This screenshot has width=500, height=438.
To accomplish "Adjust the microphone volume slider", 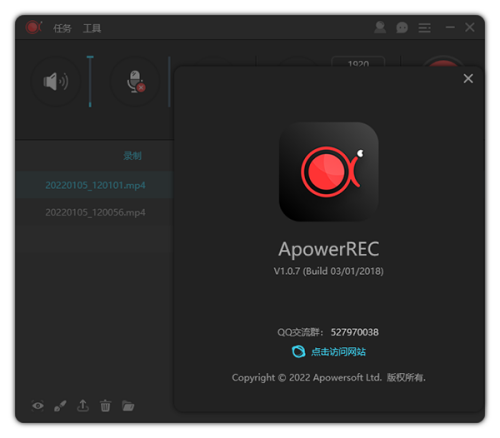I will (x=169, y=81).
